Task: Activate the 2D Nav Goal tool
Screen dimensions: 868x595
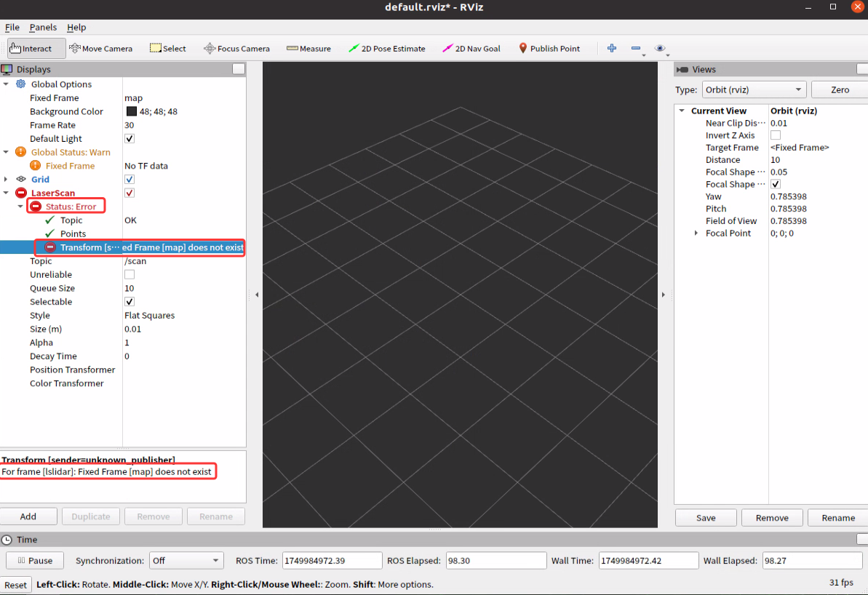Action: tap(469, 48)
